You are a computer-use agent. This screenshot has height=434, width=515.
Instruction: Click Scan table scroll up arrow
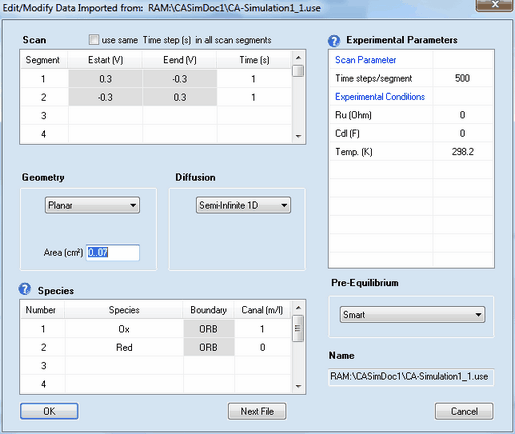pos(298,58)
